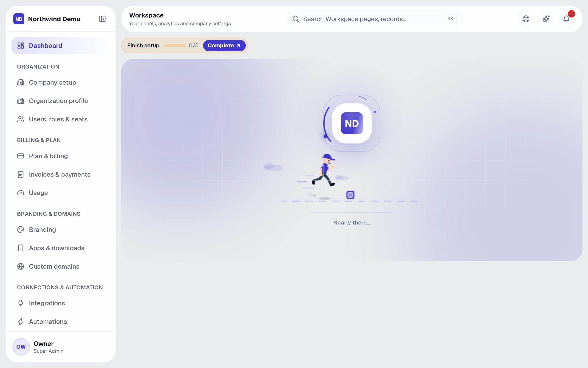Open Plan & billing page
This screenshot has width=588, height=368.
(x=60, y=156)
